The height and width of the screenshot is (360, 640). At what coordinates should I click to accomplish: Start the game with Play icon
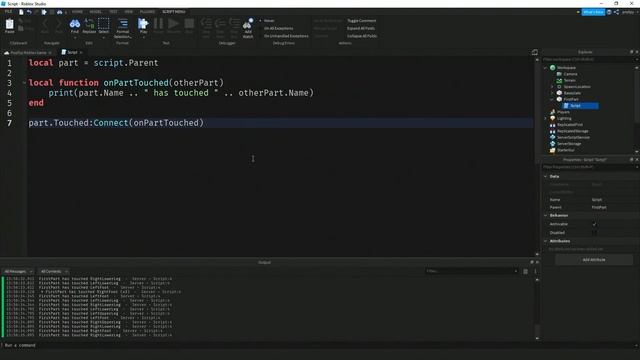[143, 24]
